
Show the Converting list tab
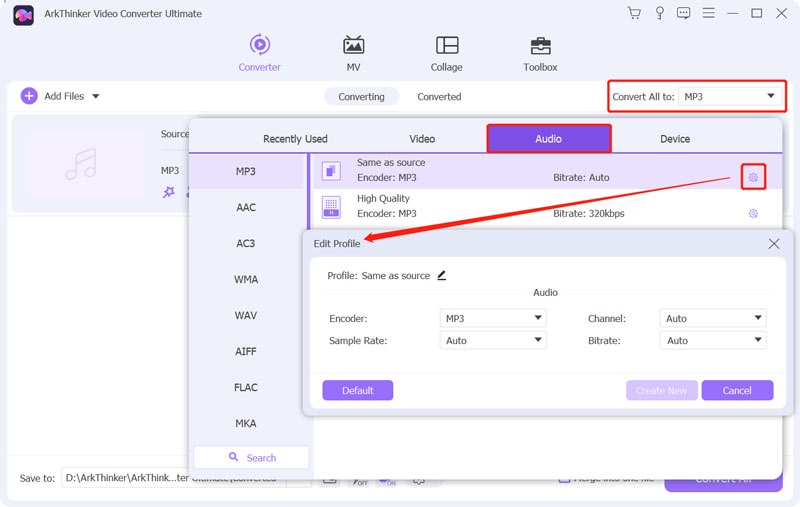(x=361, y=96)
